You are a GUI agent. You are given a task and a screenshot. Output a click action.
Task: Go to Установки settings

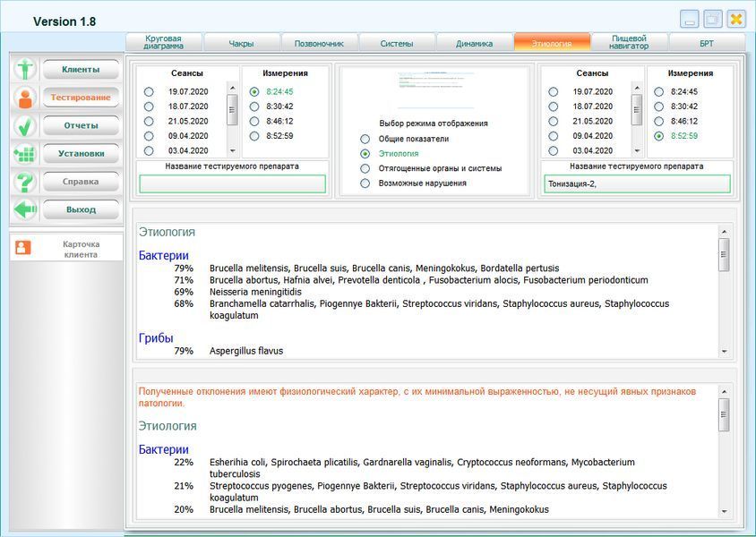[81, 154]
